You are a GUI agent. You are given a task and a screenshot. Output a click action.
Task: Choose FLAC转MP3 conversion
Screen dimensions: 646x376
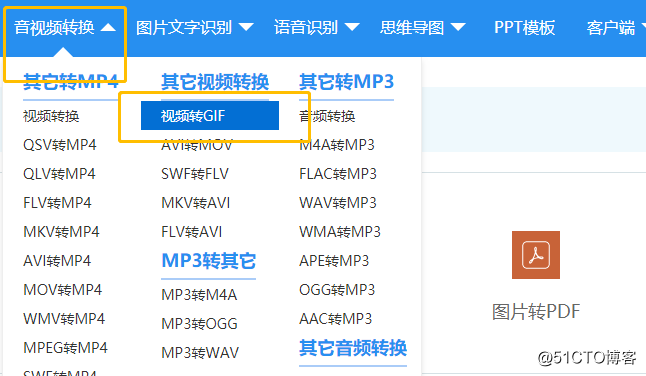338,174
